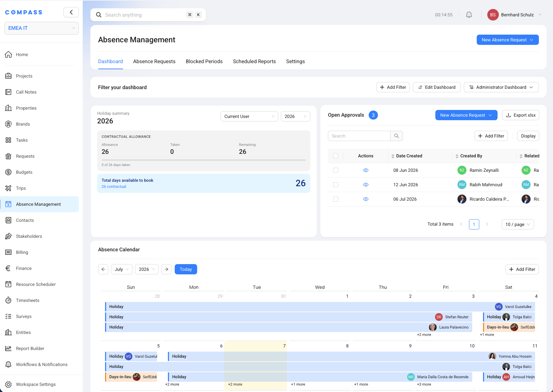Open the notifications bell in header

pos(469,15)
